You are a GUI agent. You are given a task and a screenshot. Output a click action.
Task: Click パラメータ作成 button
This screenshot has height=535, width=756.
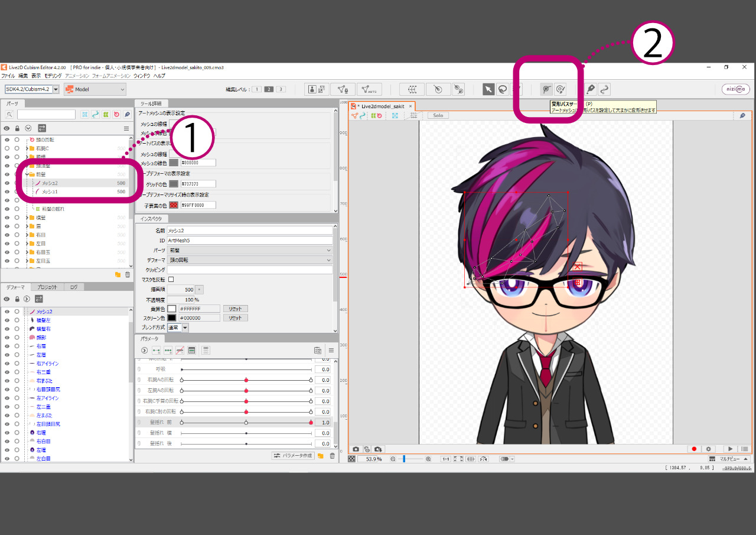[293, 456]
